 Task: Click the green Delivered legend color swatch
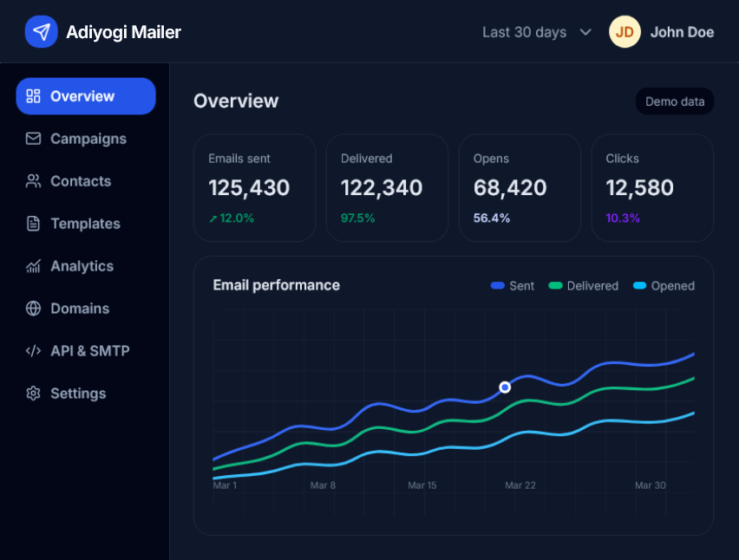555,285
